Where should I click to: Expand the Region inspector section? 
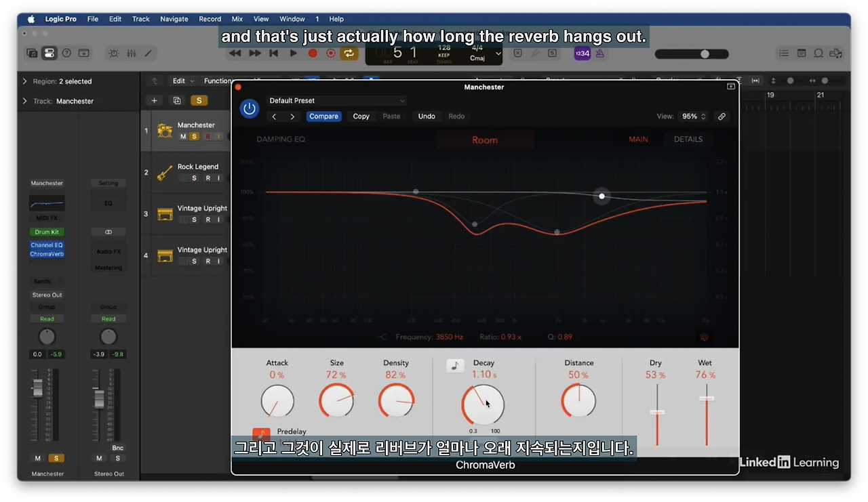25,81
